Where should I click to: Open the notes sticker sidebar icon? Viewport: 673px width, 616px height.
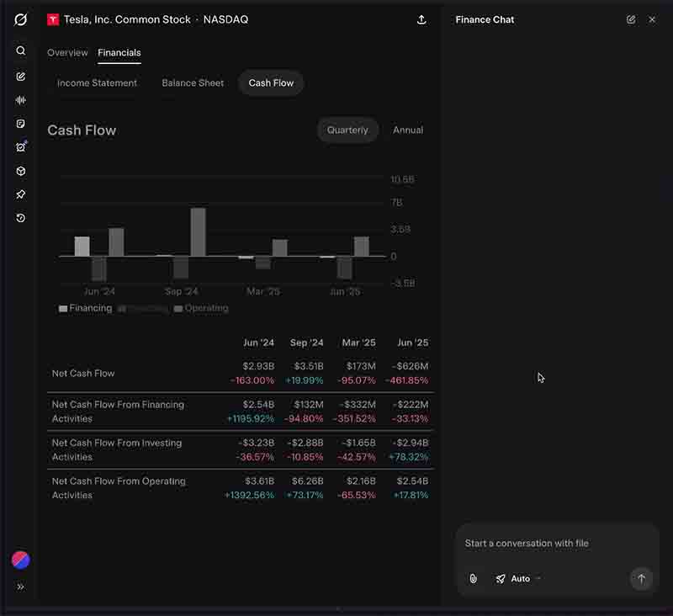20,124
